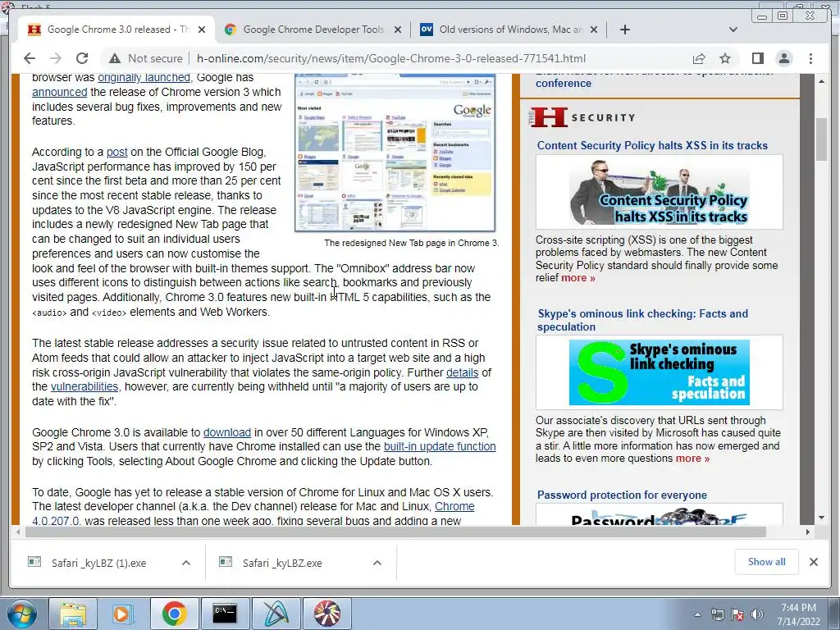The image size is (840, 630).
Task: Click 'more »' under Content Security Policy
Action: pos(578,278)
